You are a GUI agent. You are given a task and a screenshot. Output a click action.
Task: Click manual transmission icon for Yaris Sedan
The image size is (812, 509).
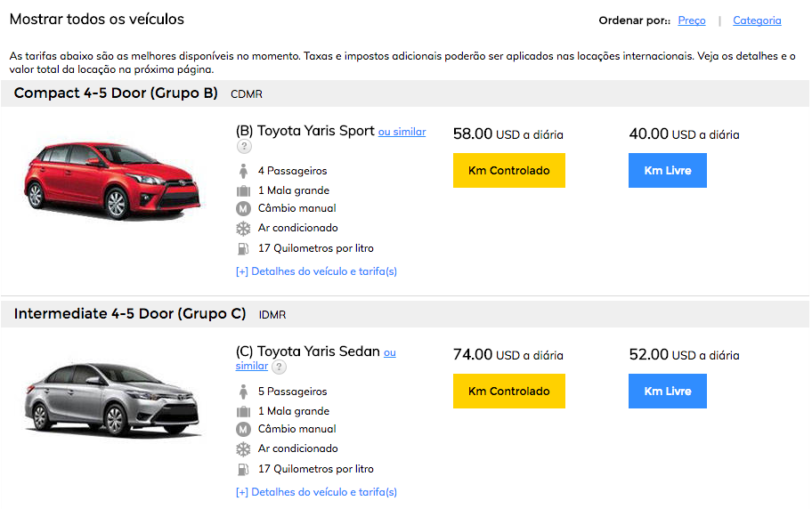coord(243,429)
